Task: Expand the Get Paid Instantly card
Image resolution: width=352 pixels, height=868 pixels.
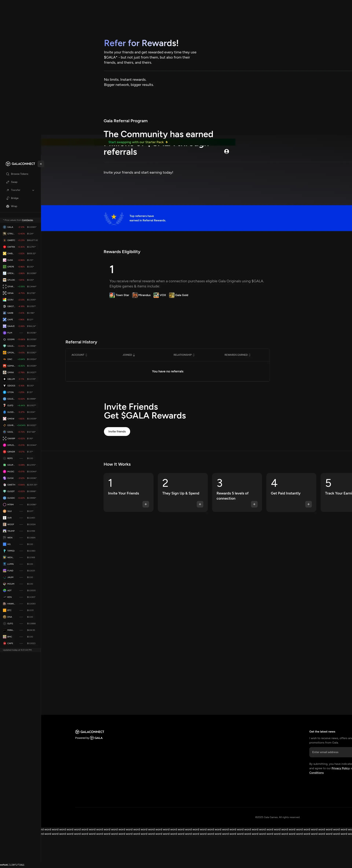Action: 308,504
